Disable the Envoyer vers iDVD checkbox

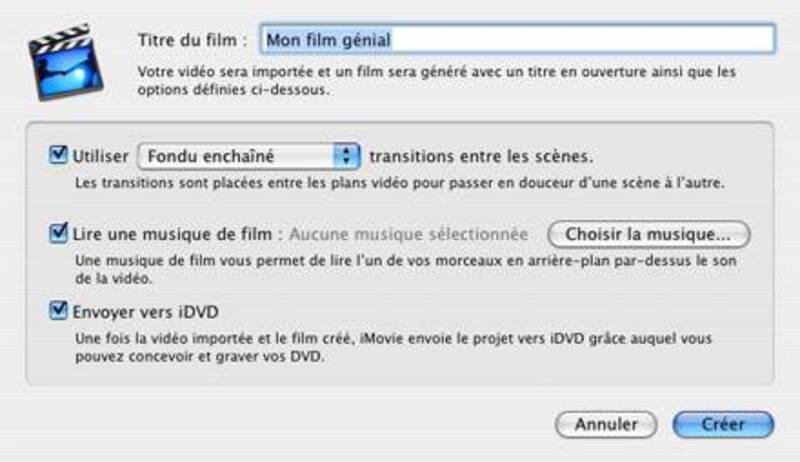[x=58, y=310]
